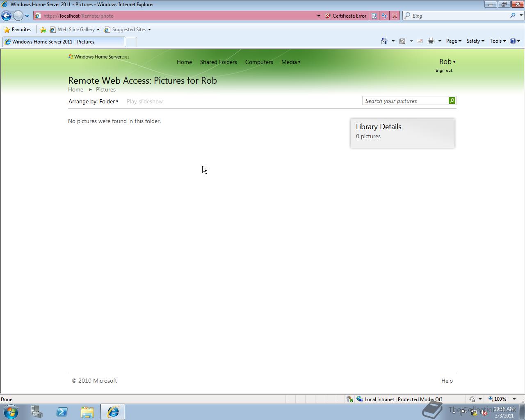Open the search provider dropdown arrow
Viewport: 525px width, 420px height.
pyautogui.click(x=521, y=16)
